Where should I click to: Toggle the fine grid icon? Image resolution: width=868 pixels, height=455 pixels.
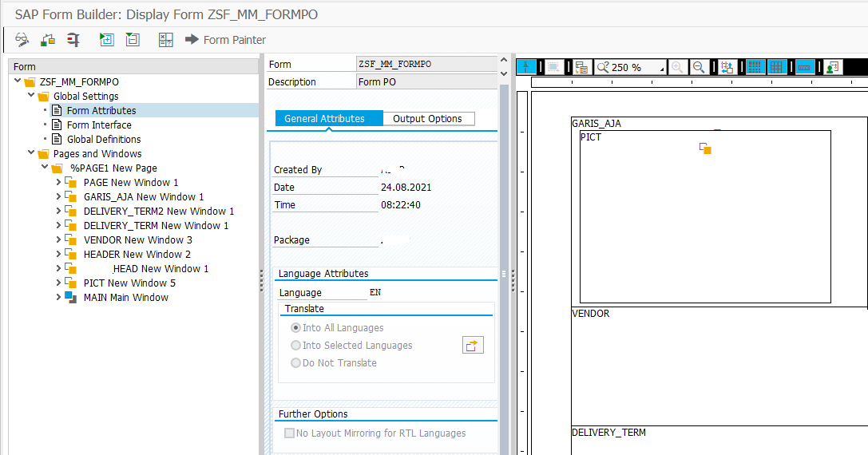click(x=754, y=67)
